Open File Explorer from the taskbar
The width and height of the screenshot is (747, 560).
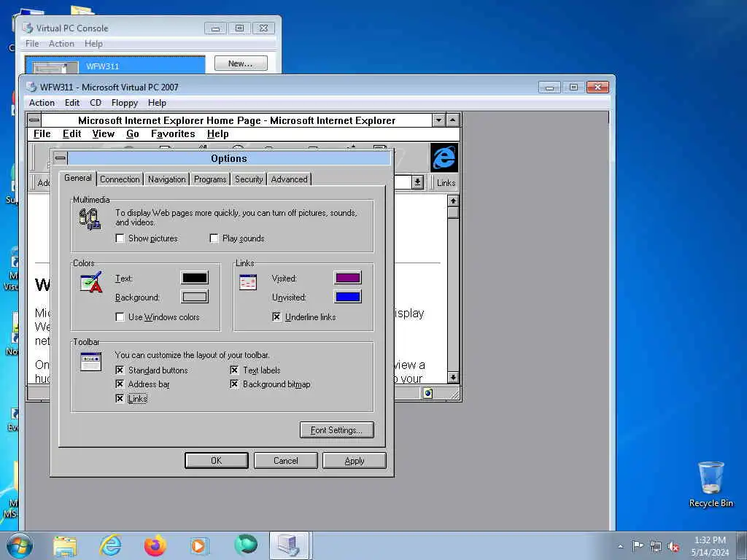tap(65, 545)
